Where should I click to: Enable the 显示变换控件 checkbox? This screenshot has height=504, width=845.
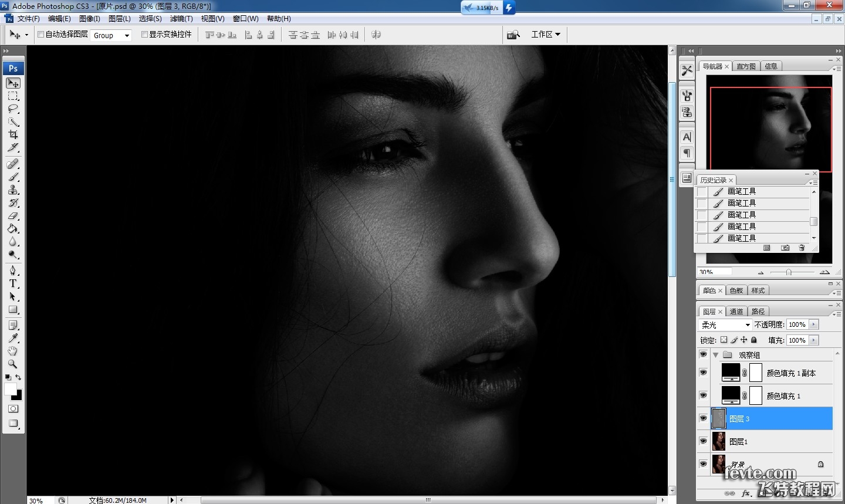(144, 35)
